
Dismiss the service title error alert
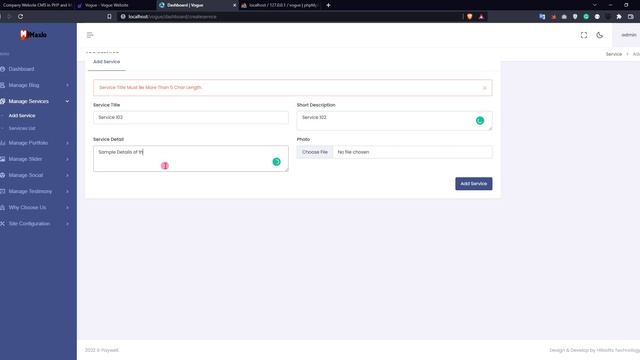click(x=484, y=88)
